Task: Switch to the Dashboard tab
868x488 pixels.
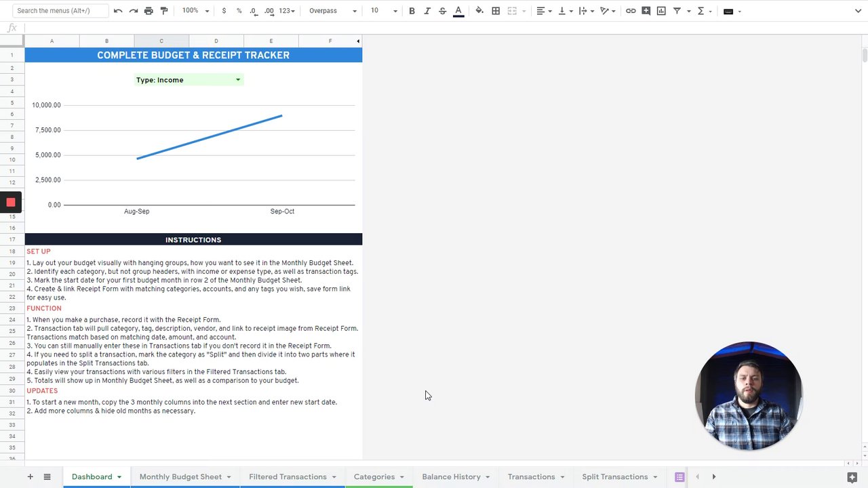Action: coord(92,476)
